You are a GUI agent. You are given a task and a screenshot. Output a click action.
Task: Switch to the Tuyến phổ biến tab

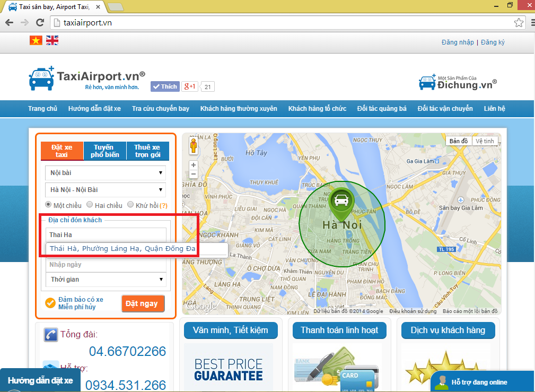coord(105,151)
